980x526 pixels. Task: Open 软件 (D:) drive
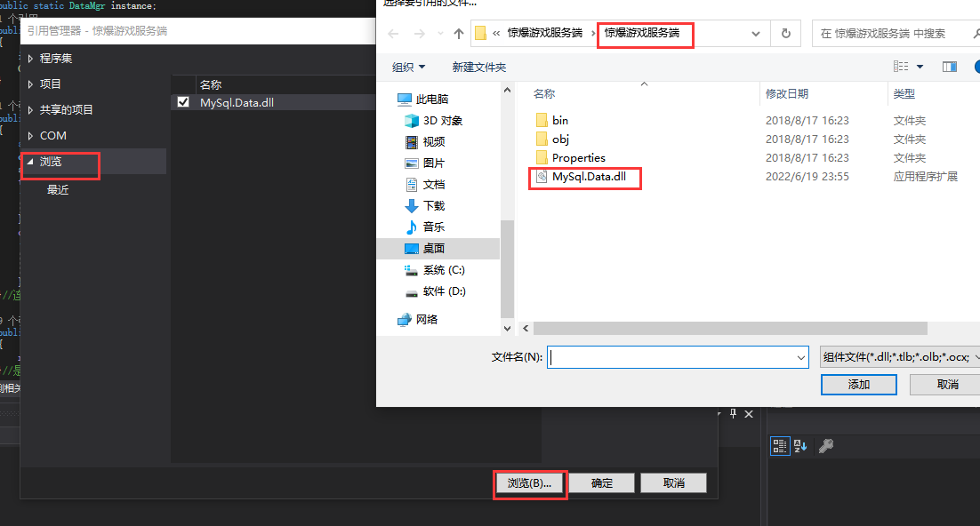click(x=435, y=291)
